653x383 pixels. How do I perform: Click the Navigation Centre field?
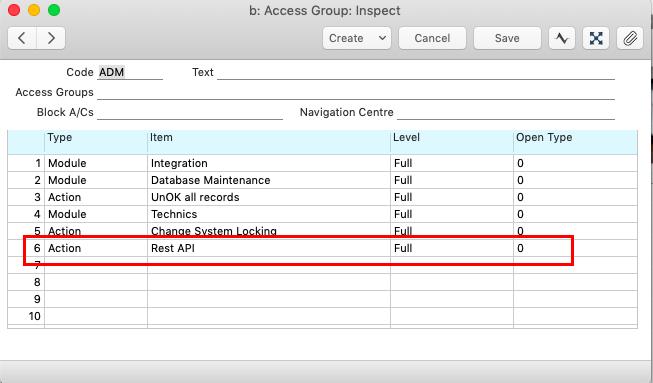506,112
